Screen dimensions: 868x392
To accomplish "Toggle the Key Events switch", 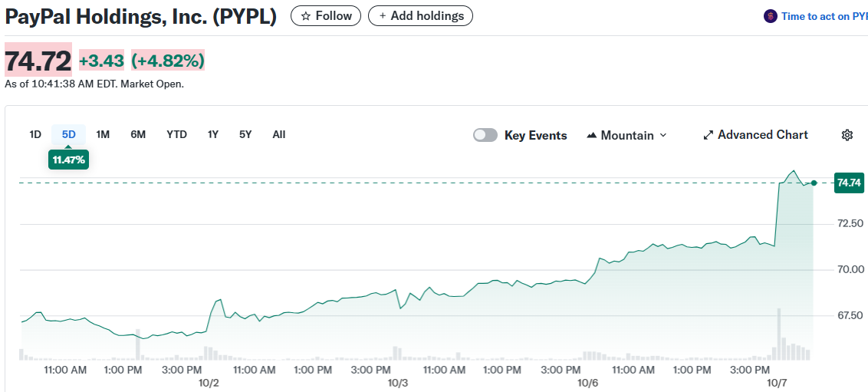I will point(485,135).
